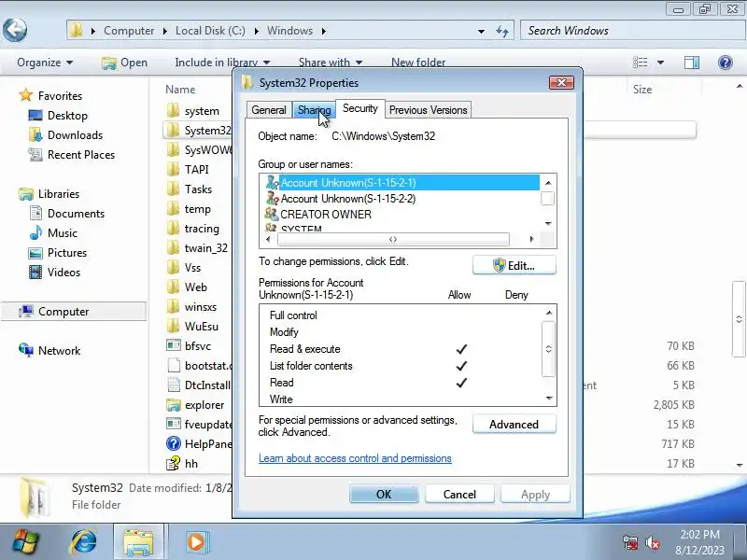Select the Tasks folder icon
The width and height of the screenshot is (747, 560).
[x=174, y=189]
